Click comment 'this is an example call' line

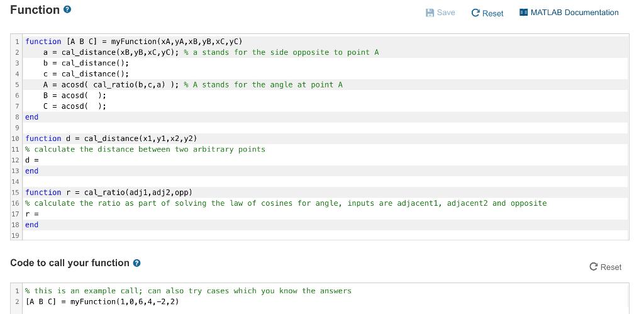click(189, 291)
